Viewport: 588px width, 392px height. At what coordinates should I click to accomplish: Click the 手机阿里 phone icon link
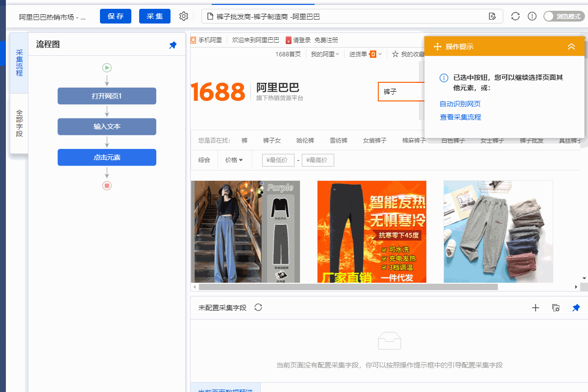tap(194, 40)
